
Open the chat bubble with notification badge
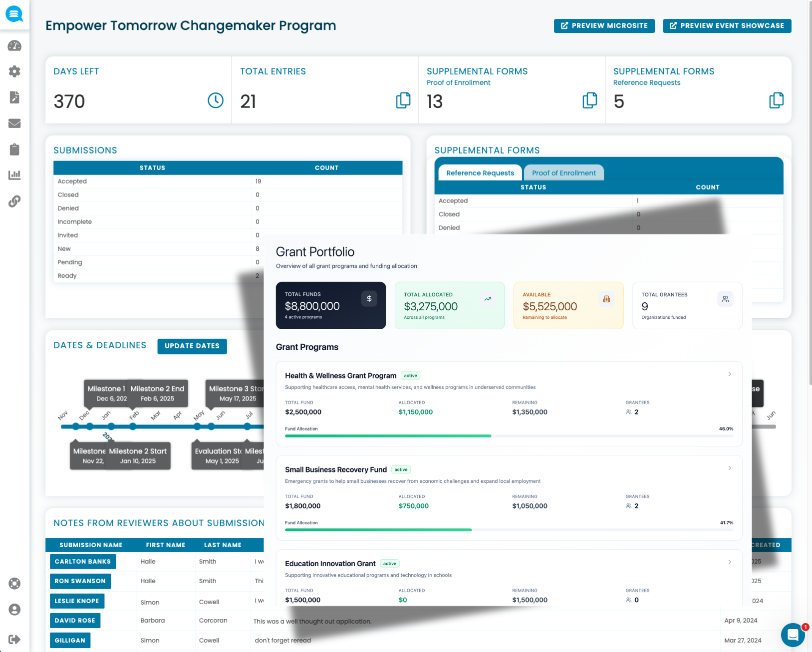[x=794, y=635]
